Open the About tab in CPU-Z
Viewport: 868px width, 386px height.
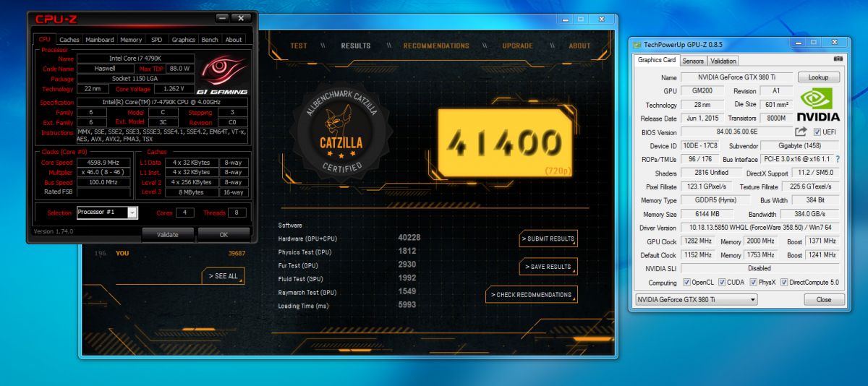tap(234, 40)
